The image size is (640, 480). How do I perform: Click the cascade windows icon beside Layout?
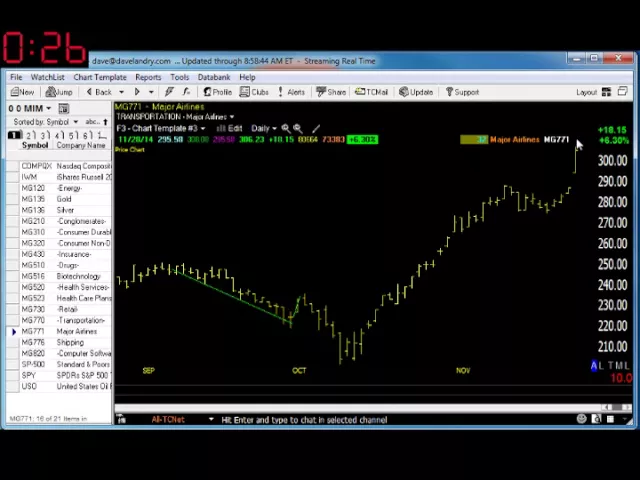point(622,91)
